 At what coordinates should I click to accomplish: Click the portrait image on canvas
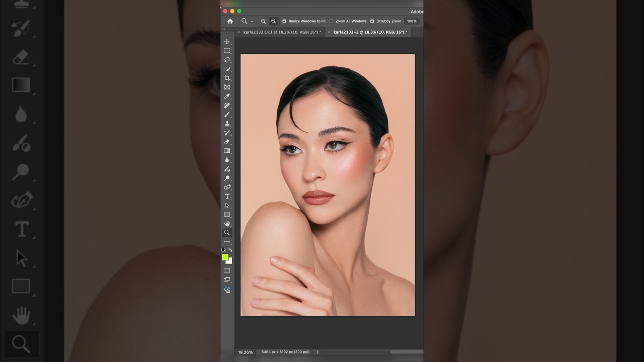coord(328,185)
